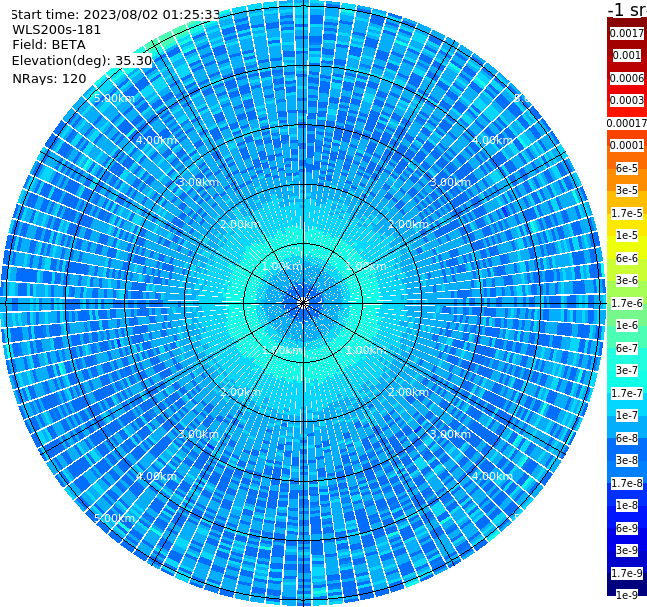Viewport: 647px width, 607px height.
Task: Click the 6e-7 colorbar label
Action: click(627, 348)
